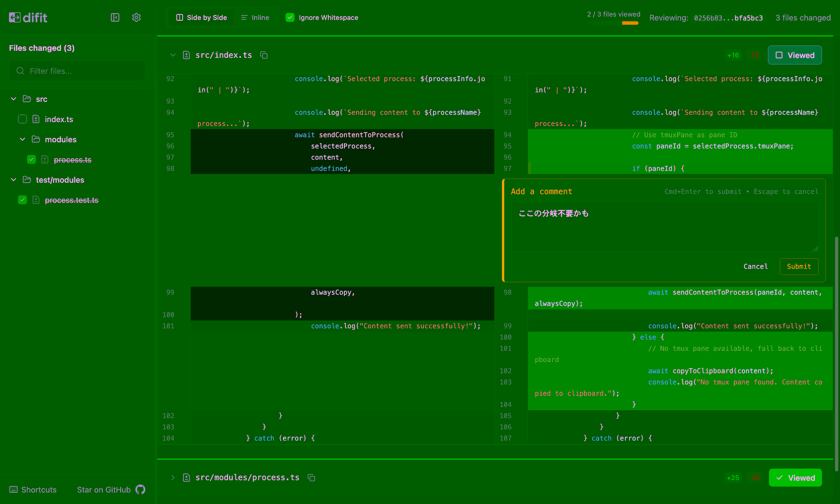This screenshot has width=840, height=504.
Task: Click the search magnifier icon in filter
Action: (20, 71)
